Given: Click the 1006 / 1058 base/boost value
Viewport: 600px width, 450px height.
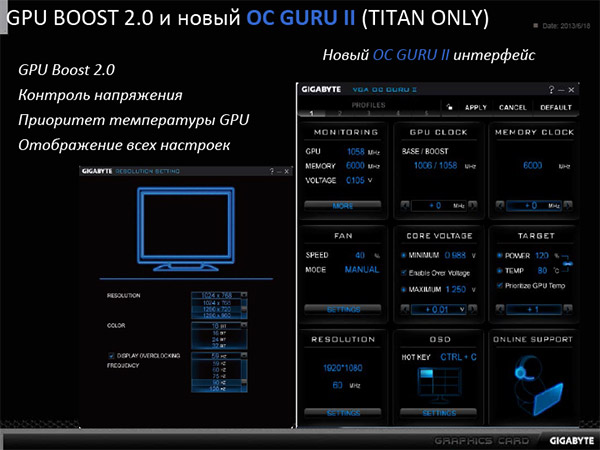Looking at the screenshot, I should tap(435, 165).
